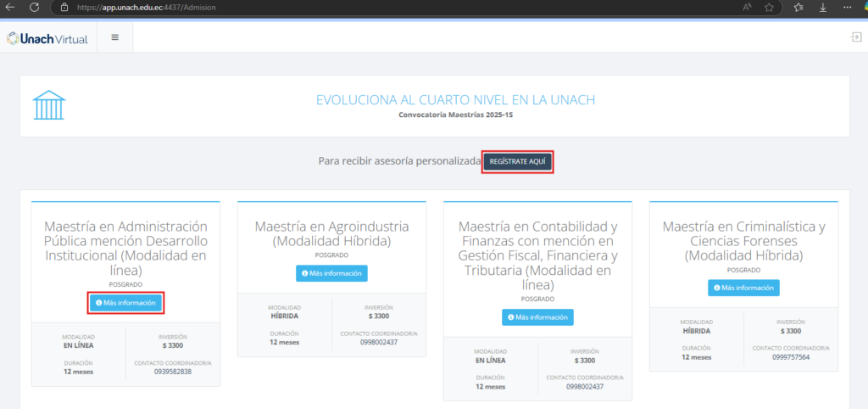868x409 pixels.
Task: Open Más información for Criminalística y Ciencias Forenses
Action: click(x=743, y=288)
